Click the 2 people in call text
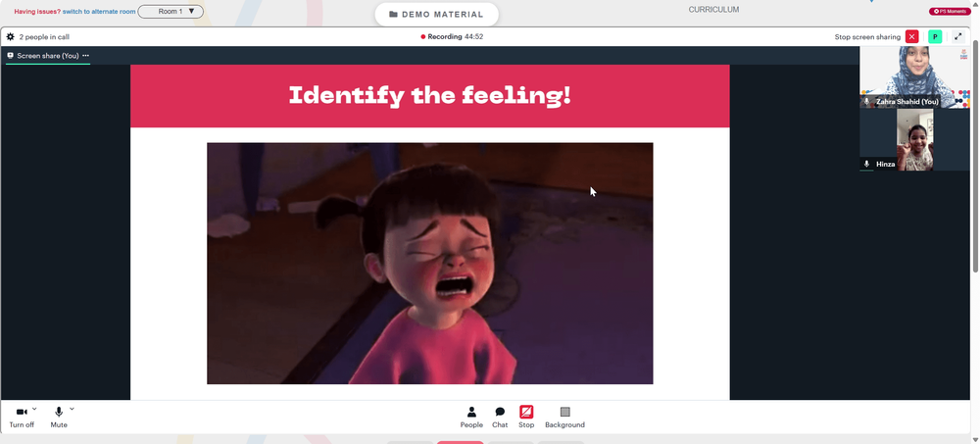Screen dimensions: 980x444 point(44,37)
